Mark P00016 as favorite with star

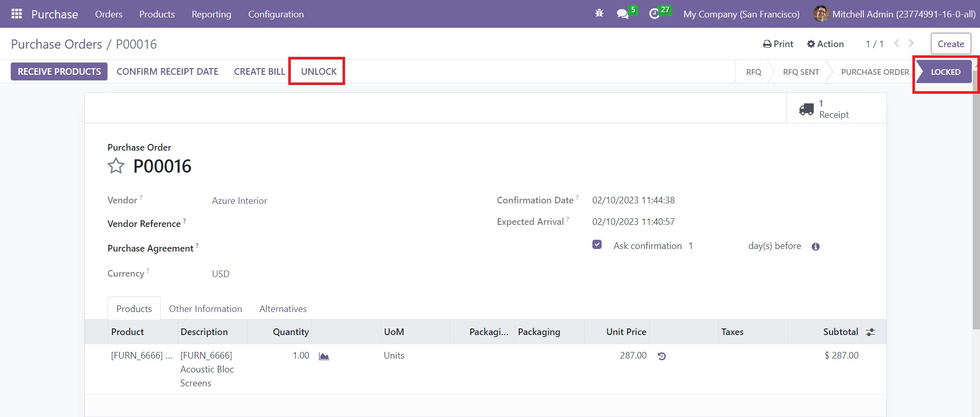(x=116, y=166)
